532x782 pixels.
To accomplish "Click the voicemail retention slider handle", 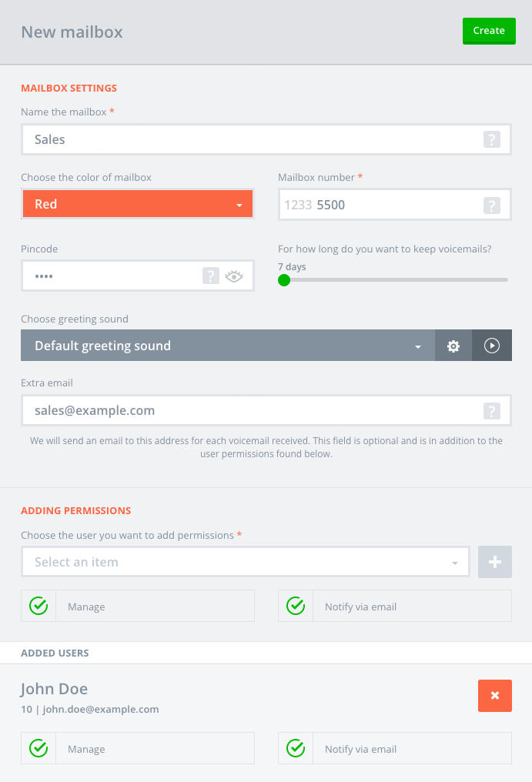I will click(284, 279).
